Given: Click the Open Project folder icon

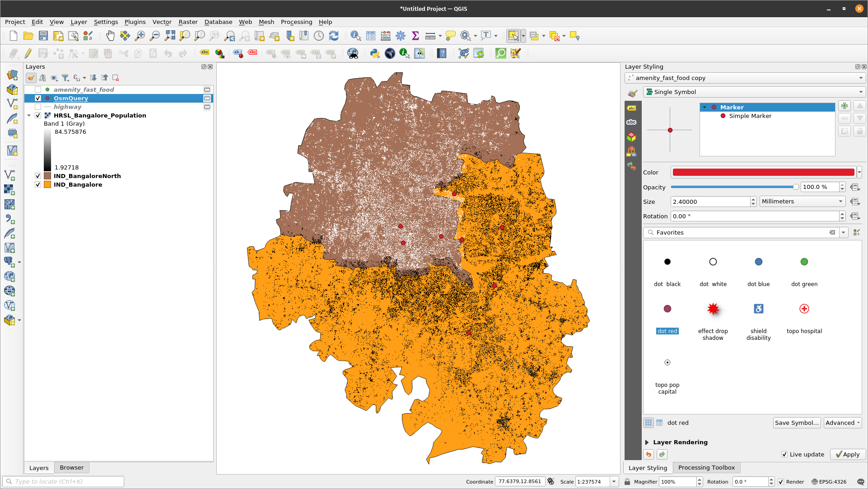Looking at the screenshot, I should (28, 36).
